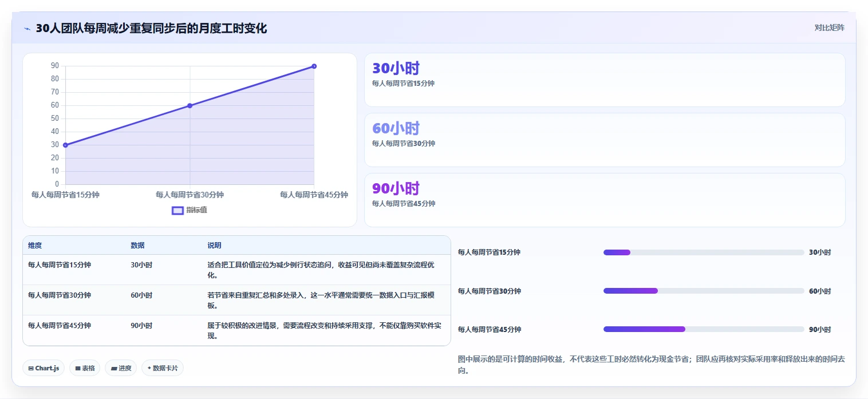Click the chart x-axis label 每人每周节省15分钟
The image size is (868, 399).
(x=65, y=195)
